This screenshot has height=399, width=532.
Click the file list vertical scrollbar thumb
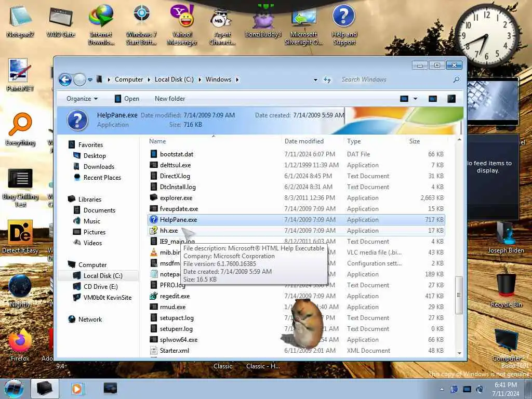point(459,295)
